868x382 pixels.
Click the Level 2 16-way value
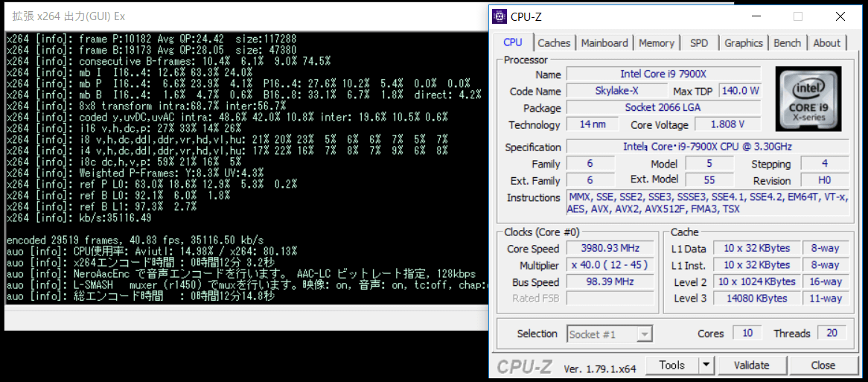(x=826, y=281)
